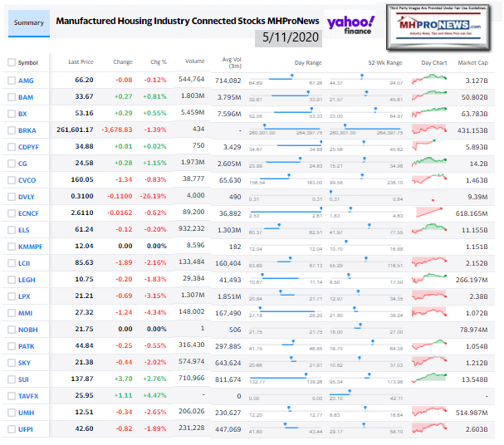The width and height of the screenshot is (504, 445).
Task: Click the CVCO stock symbol
Action: [28, 180]
